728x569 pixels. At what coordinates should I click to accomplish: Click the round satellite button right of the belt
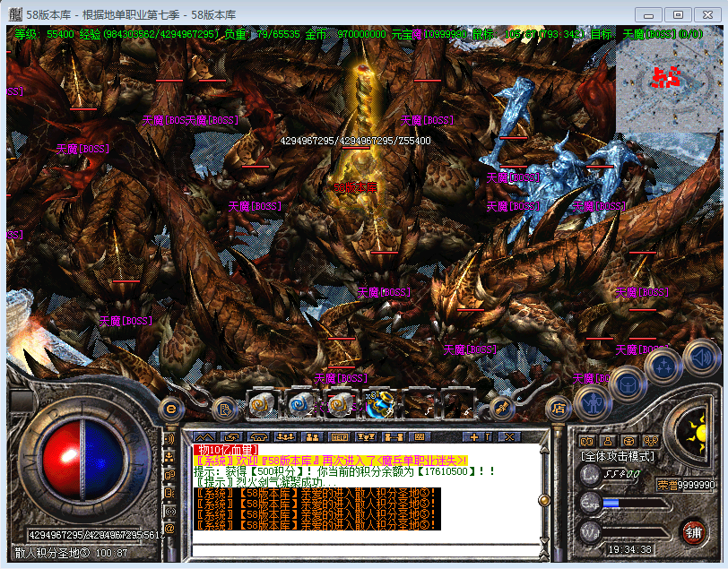(x=502, y=409)
